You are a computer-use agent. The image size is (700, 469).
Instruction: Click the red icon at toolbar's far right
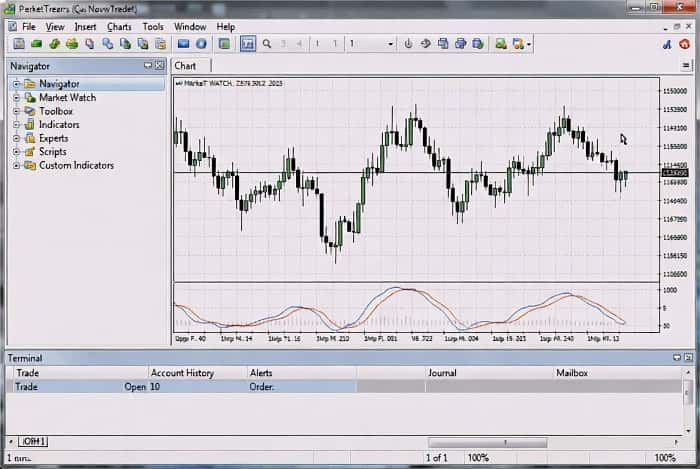(x=685, y=44)
